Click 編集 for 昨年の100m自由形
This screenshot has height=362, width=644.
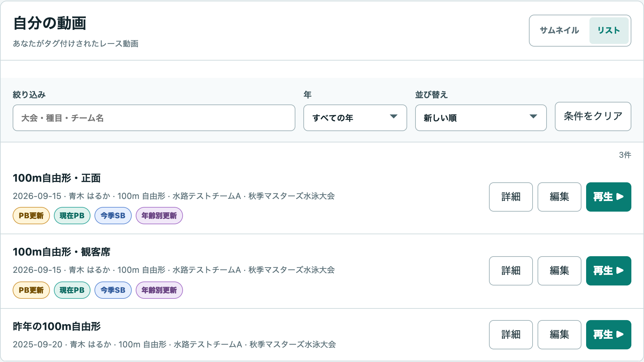tap(559, 335)
